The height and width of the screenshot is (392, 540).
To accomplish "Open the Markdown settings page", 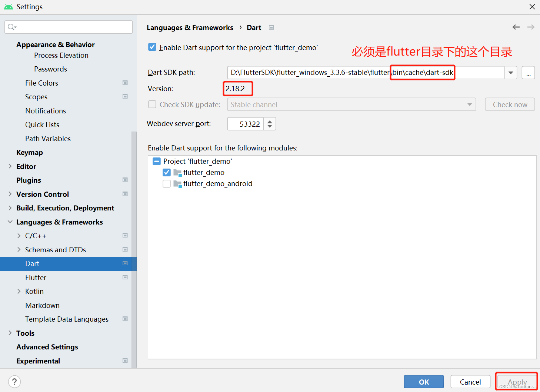I will coord(43,305).
